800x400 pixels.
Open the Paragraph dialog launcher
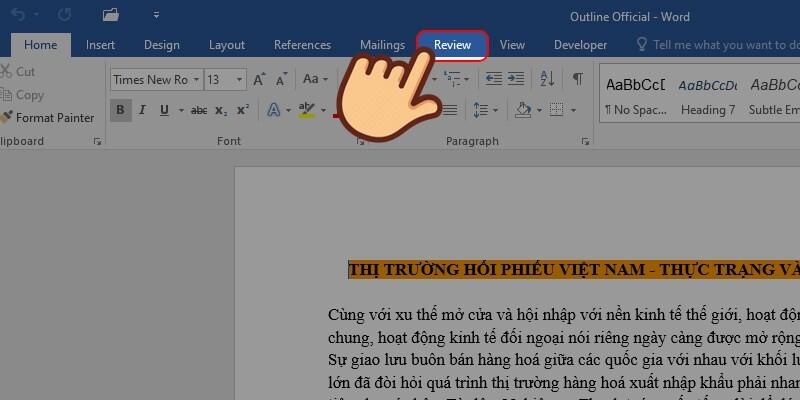pos(585,142)
